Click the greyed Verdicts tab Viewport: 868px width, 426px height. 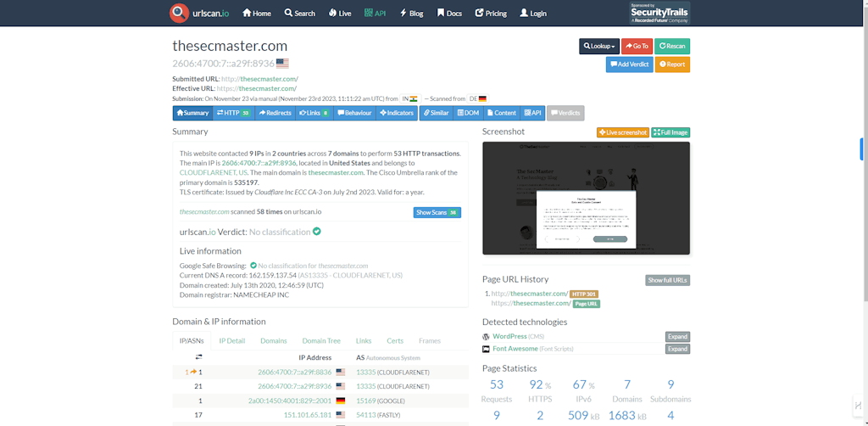tap(565, 113)
